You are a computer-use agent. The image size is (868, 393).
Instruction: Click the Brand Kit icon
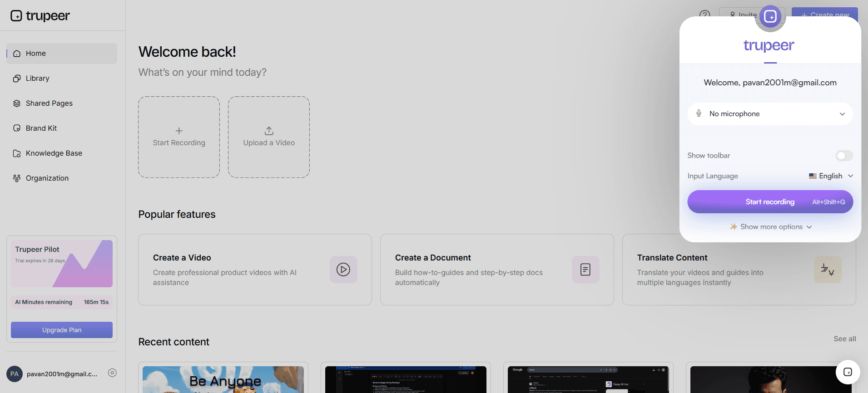click(17, 128)
